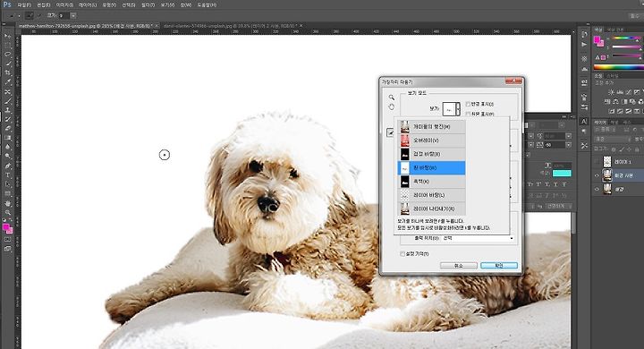Screen dimensions: 644x349
Task: Enable 반경 표시(J) checkbox
Action: 468,104
